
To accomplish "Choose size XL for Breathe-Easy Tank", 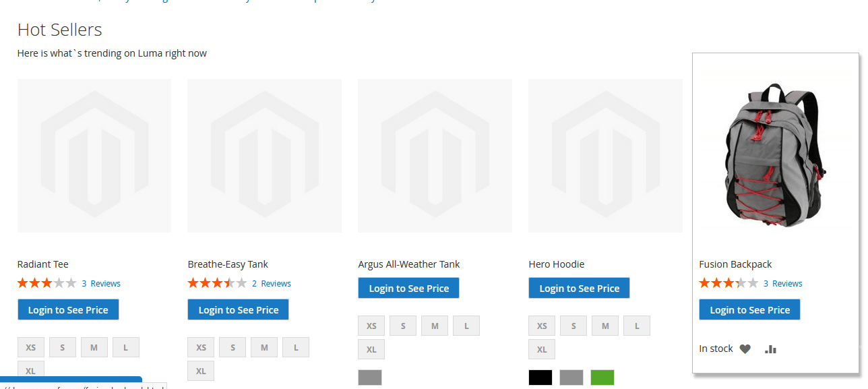I will click(x=200, y=370).
